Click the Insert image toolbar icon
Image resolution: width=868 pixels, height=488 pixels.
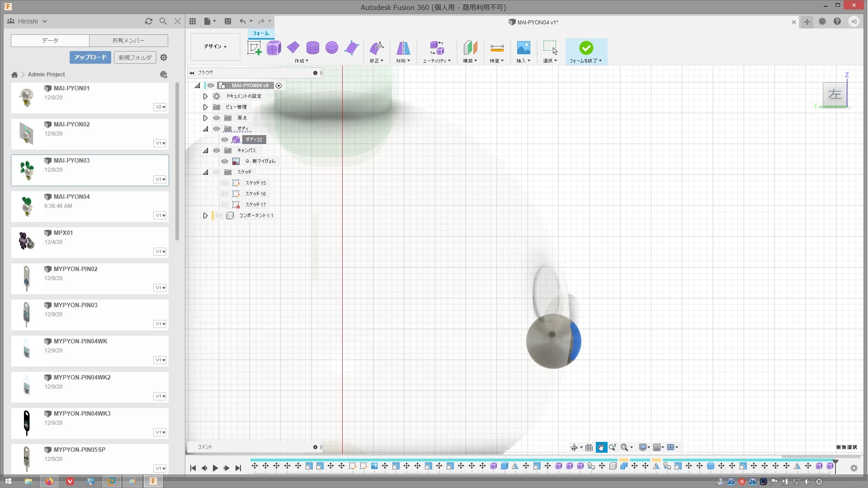coord(523,48)
